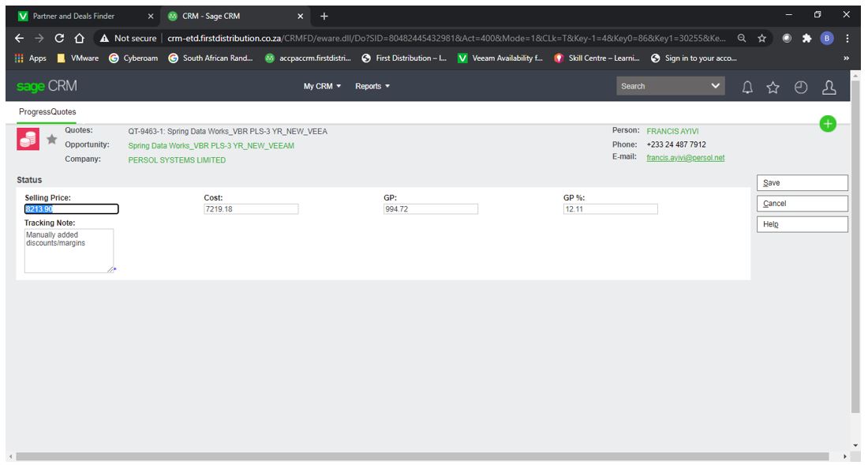Reload the page using browser refresh button
This screenshot has width=868, height=465.
coord(59,38)
